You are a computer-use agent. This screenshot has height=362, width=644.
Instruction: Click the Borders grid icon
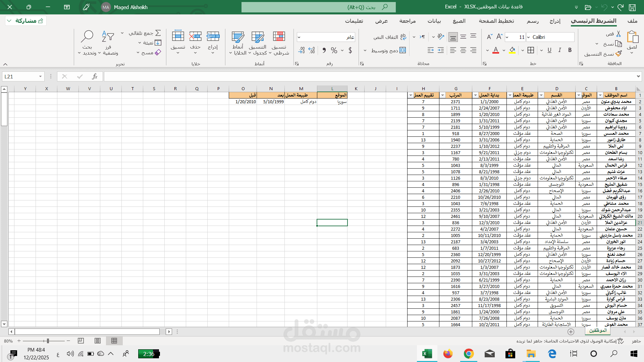pos(531,50)
